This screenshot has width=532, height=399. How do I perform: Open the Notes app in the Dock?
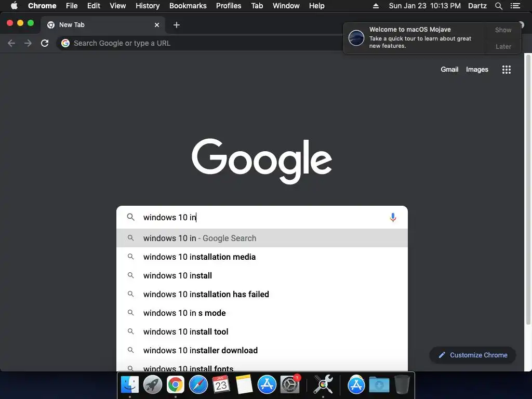tap(244, 385)
